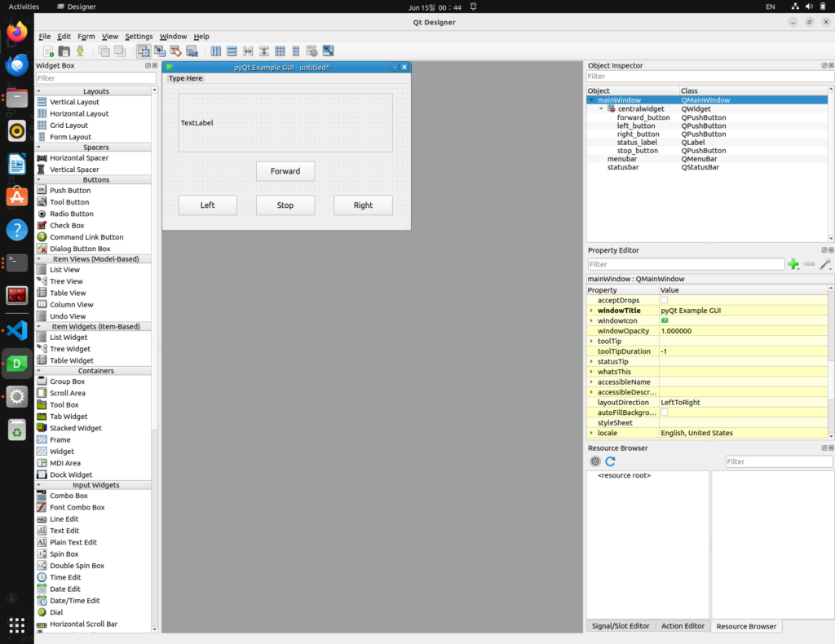Click the Stop button on the form
The height and width of the screenshot is (644, 835).
(x=285, y=205)
